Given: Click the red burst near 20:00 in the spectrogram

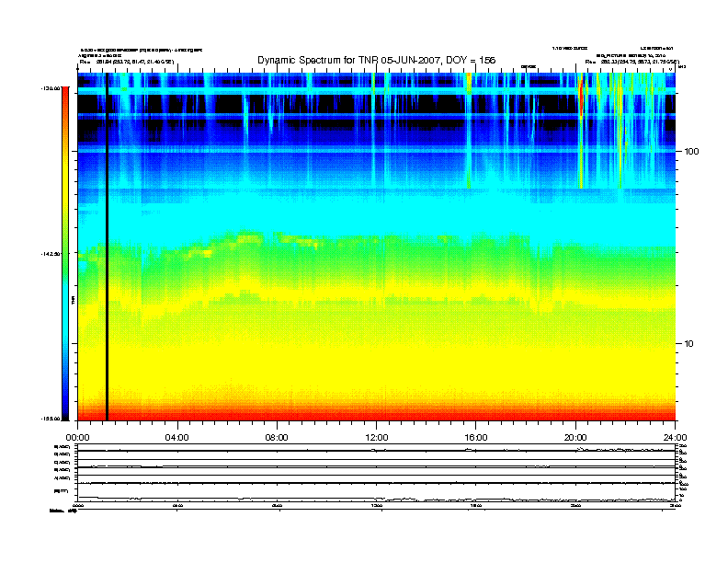Looking at the screenshot, I should point(581,98).
